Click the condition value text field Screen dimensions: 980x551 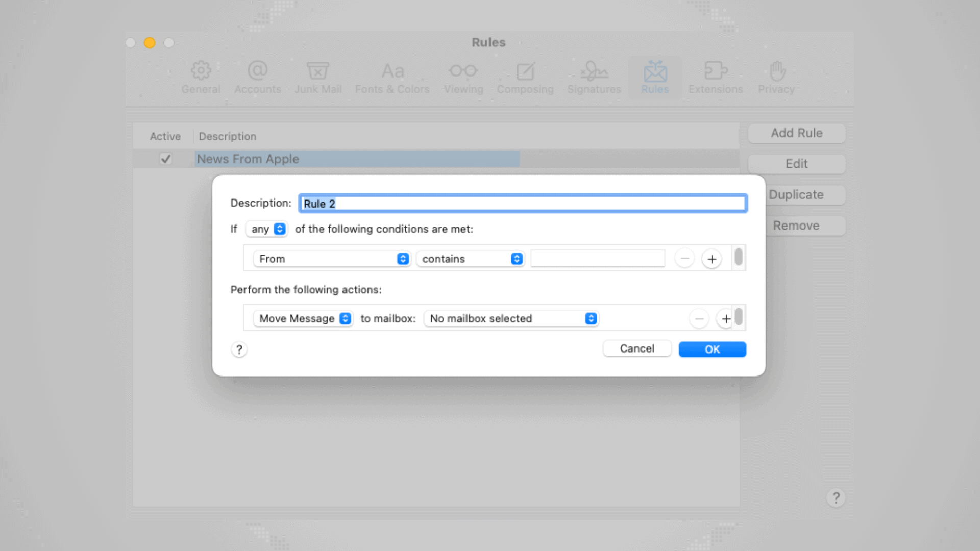(x=598, y=259)
